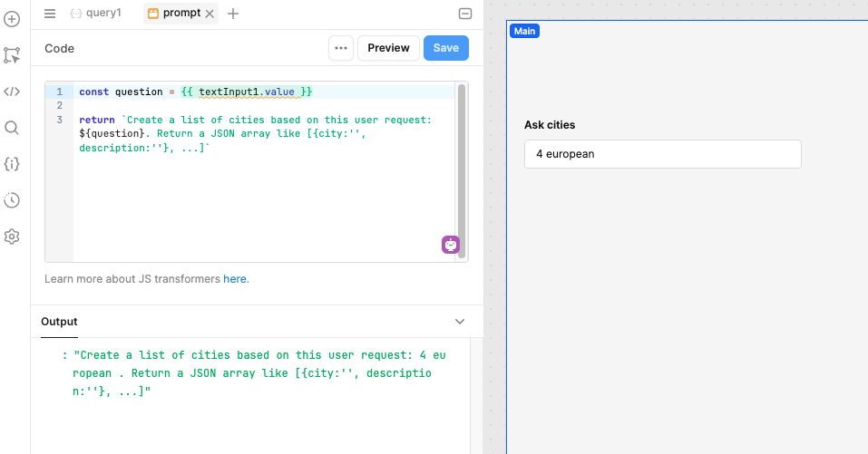
Task: Switch to the query1 tab
Action: pos(96,14)
